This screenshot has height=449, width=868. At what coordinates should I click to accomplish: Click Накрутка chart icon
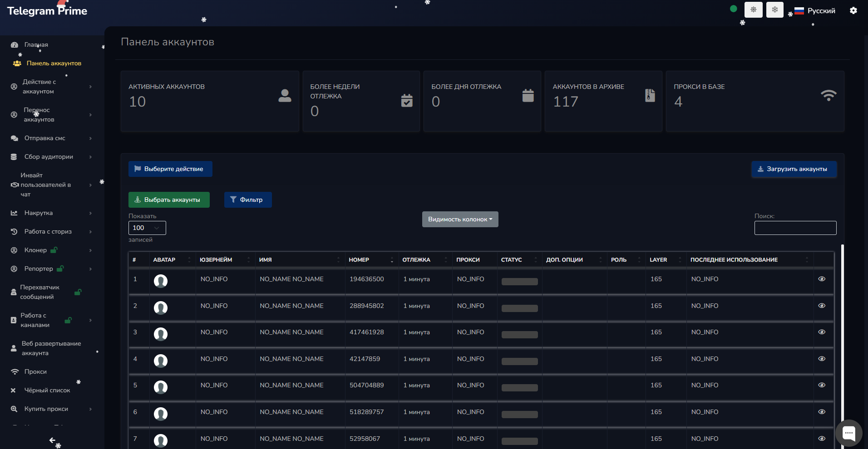click(14, 213)
